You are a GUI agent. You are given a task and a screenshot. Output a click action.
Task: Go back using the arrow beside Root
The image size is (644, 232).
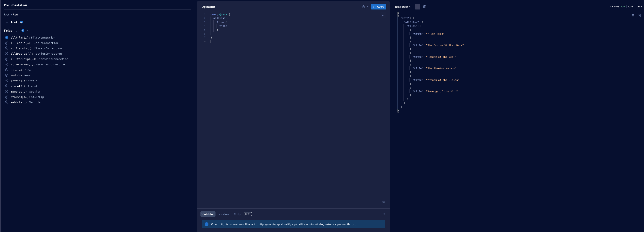(6, 22)
